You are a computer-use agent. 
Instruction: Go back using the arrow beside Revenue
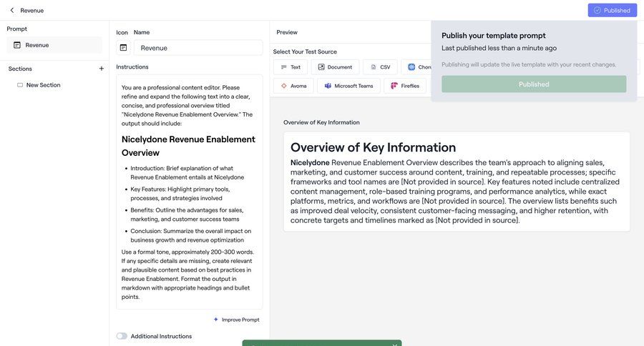click(x=12, y=10)
